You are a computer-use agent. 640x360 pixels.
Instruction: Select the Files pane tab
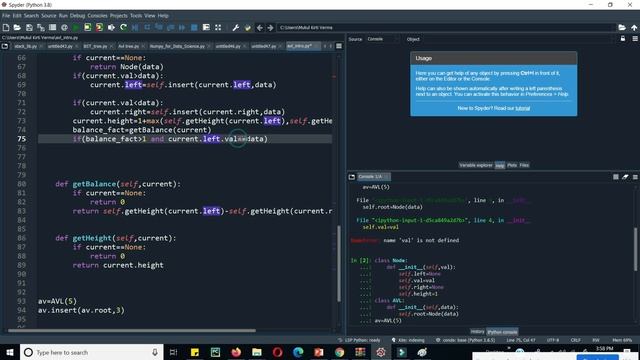524,165
